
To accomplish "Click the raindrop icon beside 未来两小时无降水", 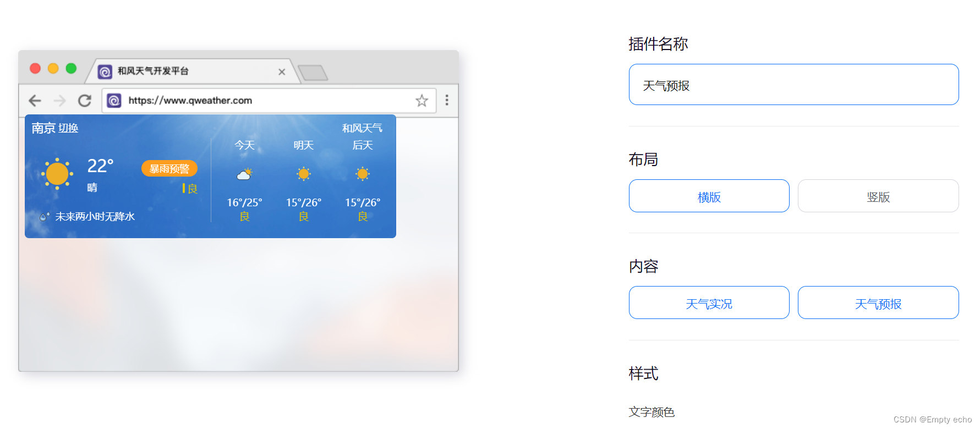I will coord(45,217).
